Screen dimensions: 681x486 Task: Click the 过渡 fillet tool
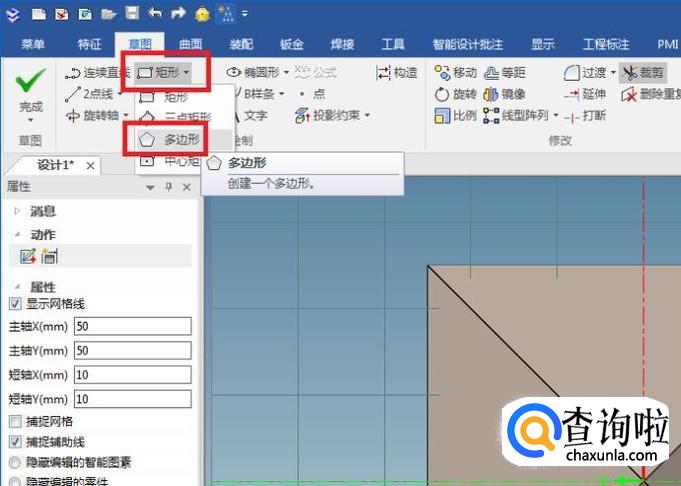(585, 73)
